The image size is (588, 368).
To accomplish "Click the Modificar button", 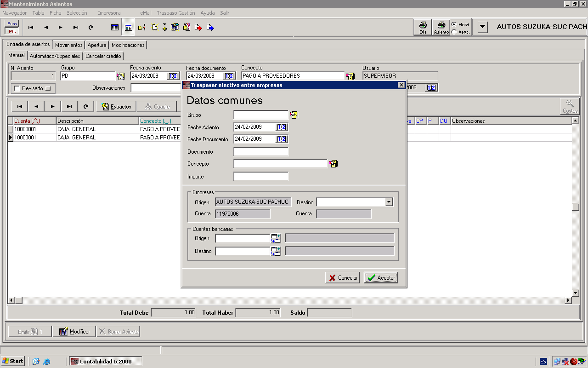I will coord(74,331).
